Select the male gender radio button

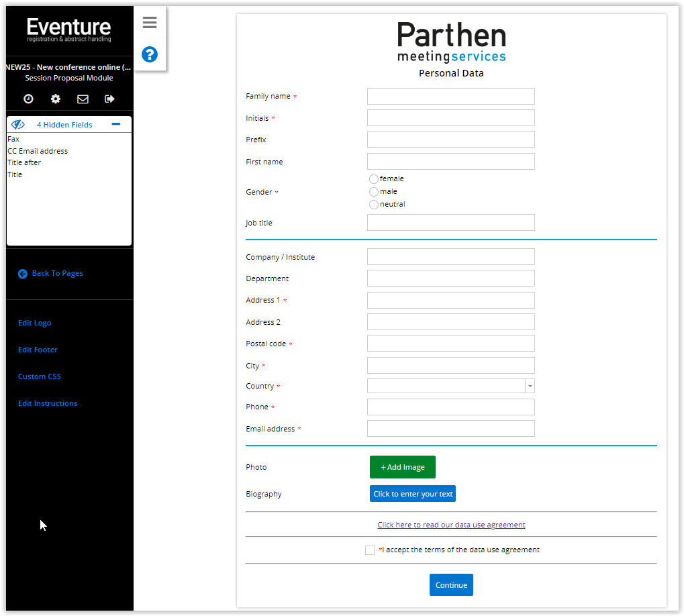[374, 192]
